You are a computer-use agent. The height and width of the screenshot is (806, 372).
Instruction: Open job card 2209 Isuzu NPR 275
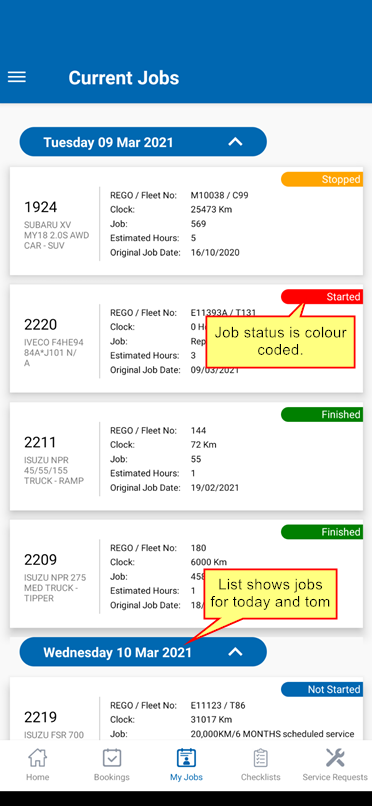[x=186, y=574]
